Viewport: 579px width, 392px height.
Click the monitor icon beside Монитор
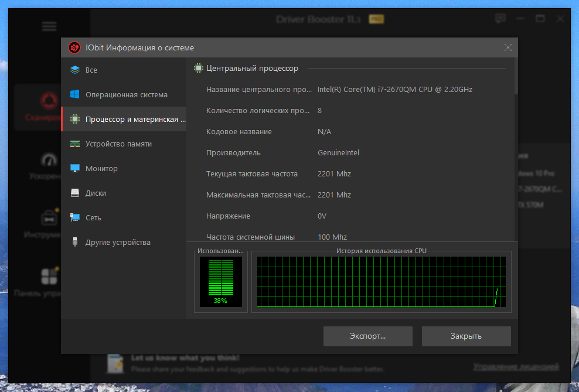click(75, 168)
